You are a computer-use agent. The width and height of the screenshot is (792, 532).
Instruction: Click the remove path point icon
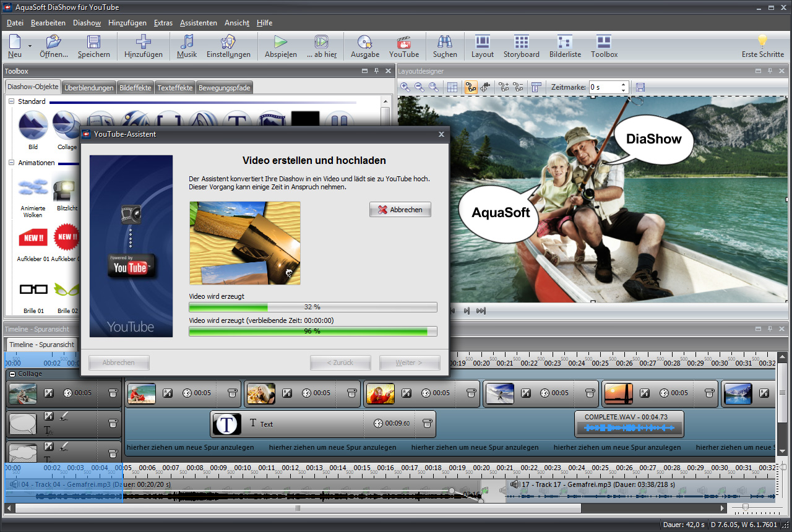coord(519,87)
